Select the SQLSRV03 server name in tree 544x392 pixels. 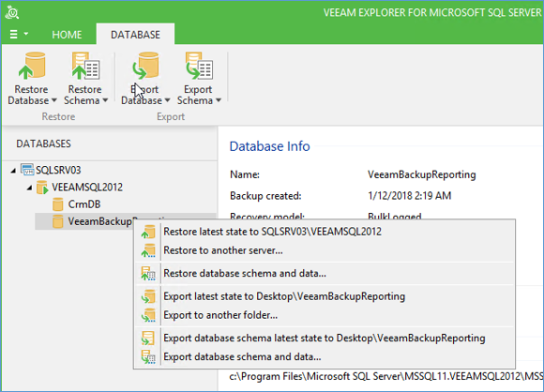coord(58,170)
